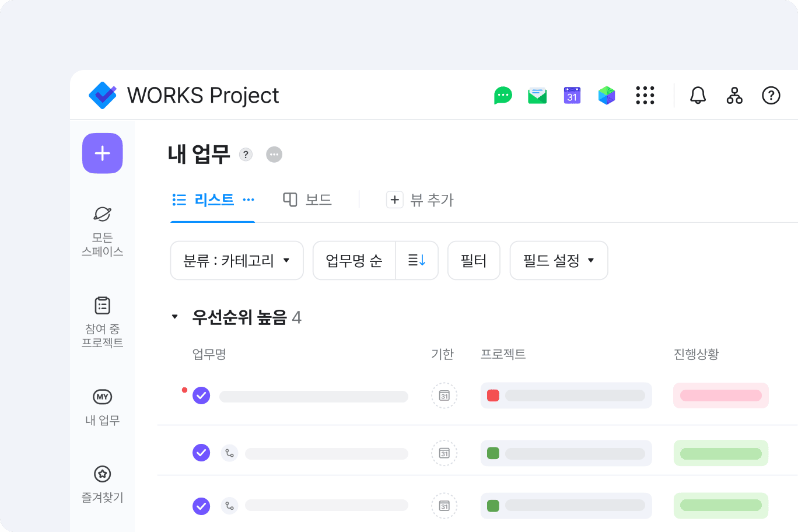Click the notification bell icon
Viewport: 798px width, 532px height.
click(698, 96)
